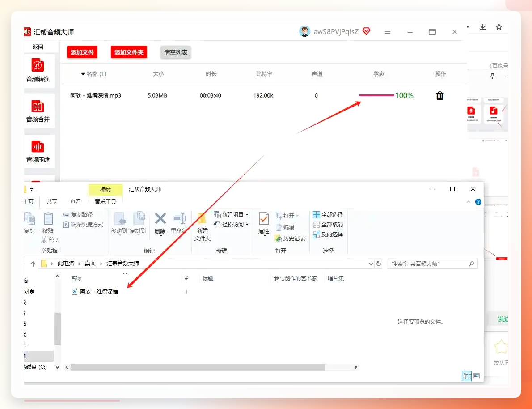
Task: Select the 播放 contextual tab
Action: point(105,190)
